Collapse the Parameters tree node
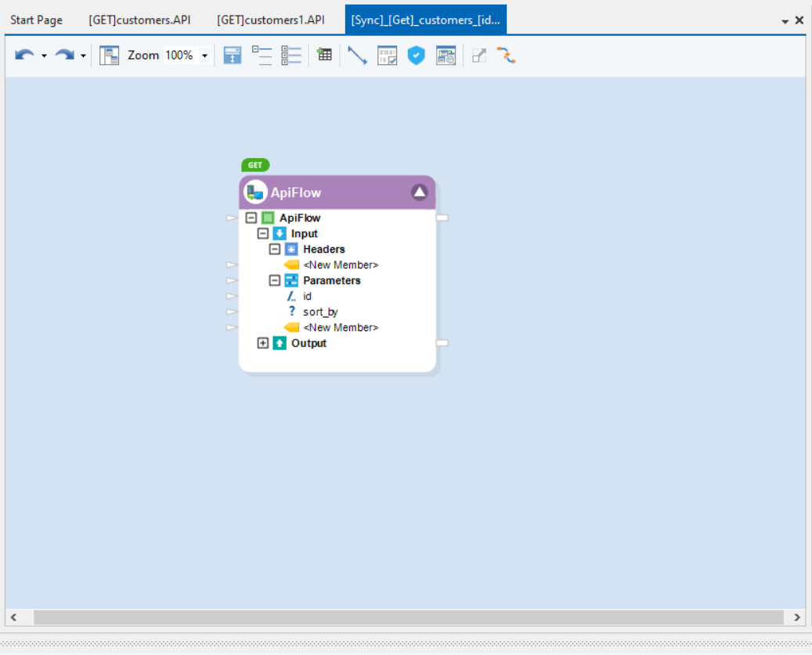 tap(275, 281)
